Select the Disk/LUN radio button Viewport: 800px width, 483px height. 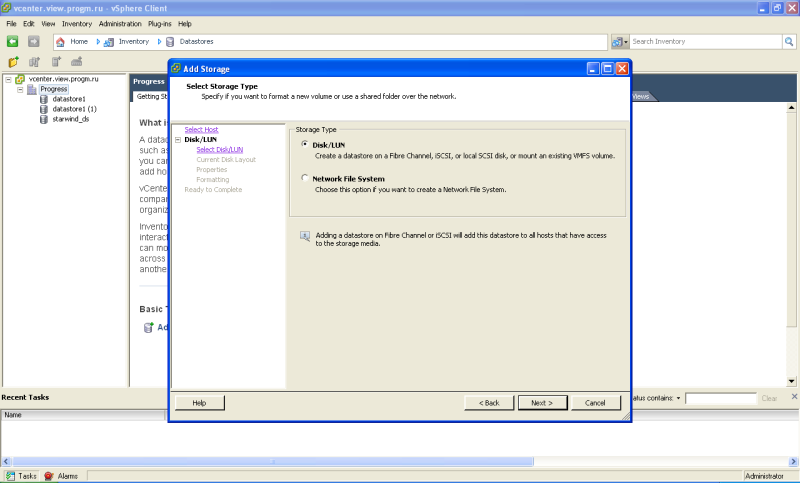[305, 144]
